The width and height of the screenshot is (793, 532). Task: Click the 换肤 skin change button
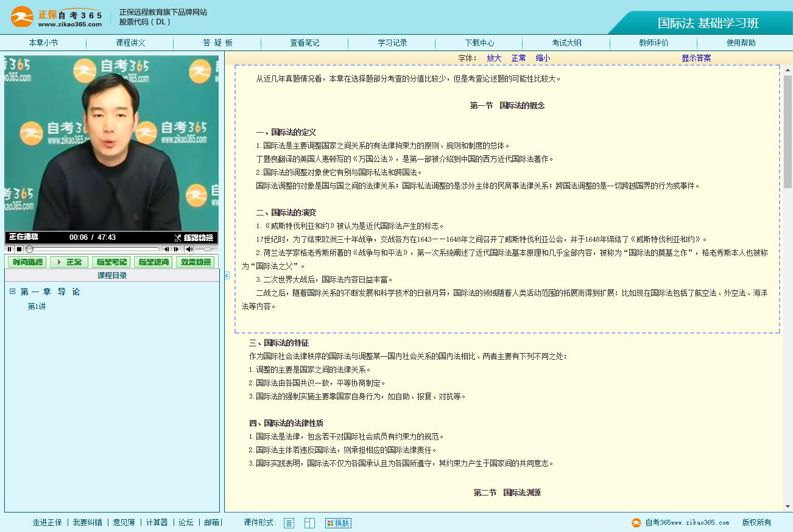[338, 523]
